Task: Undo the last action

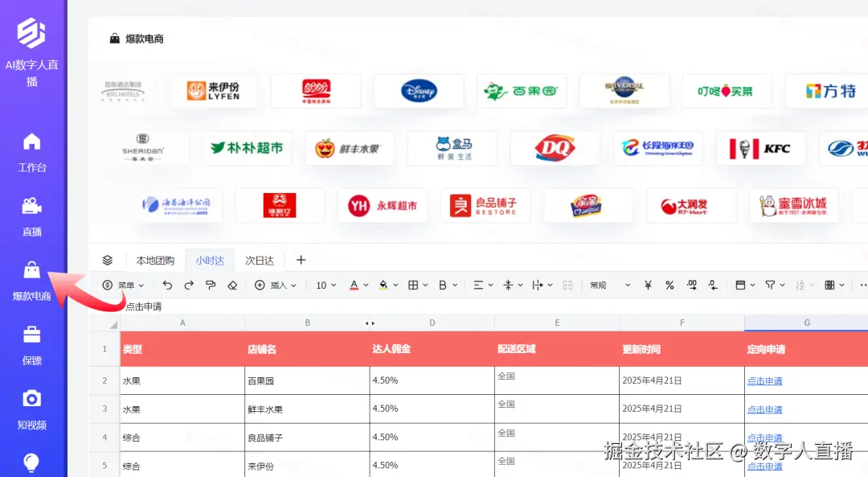Action: point(167,286)
